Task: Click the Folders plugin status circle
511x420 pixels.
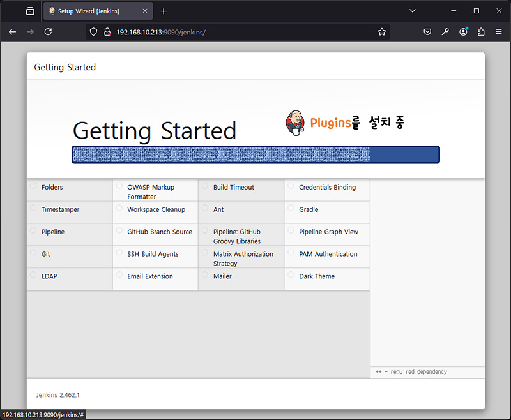Action: 33,186
